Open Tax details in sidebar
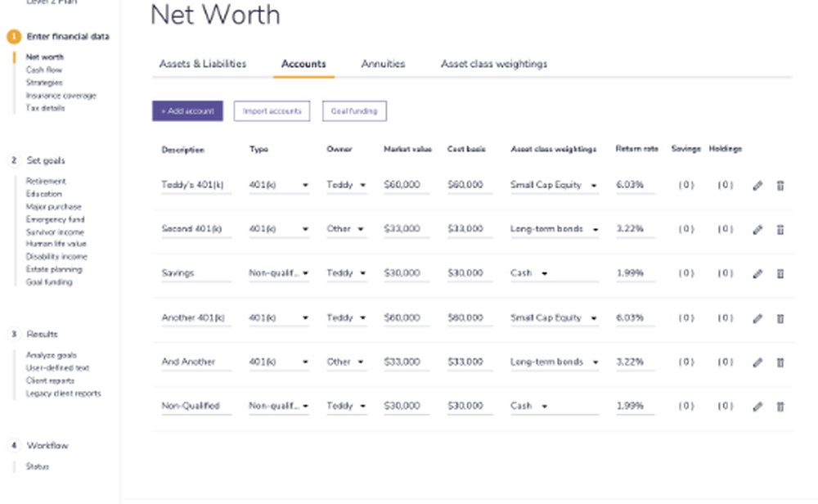The height and width of the screenshot is (504, 818). pos(45,108)
